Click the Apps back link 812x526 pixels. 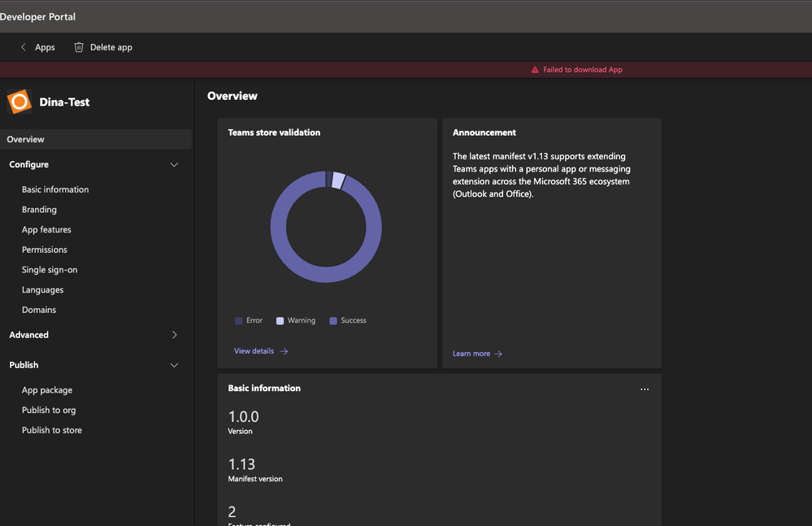point(45,47)
